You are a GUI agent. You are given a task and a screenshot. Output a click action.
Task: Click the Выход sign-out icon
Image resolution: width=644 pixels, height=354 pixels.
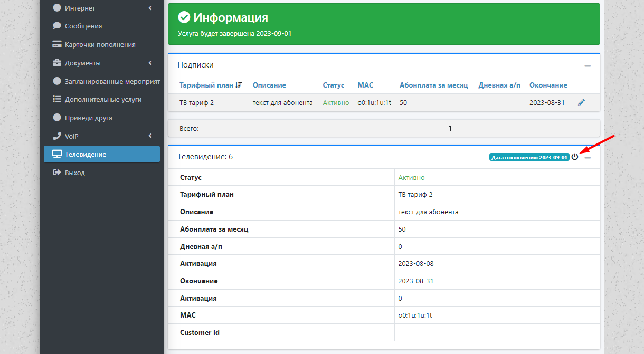click(x=57, y=173)
